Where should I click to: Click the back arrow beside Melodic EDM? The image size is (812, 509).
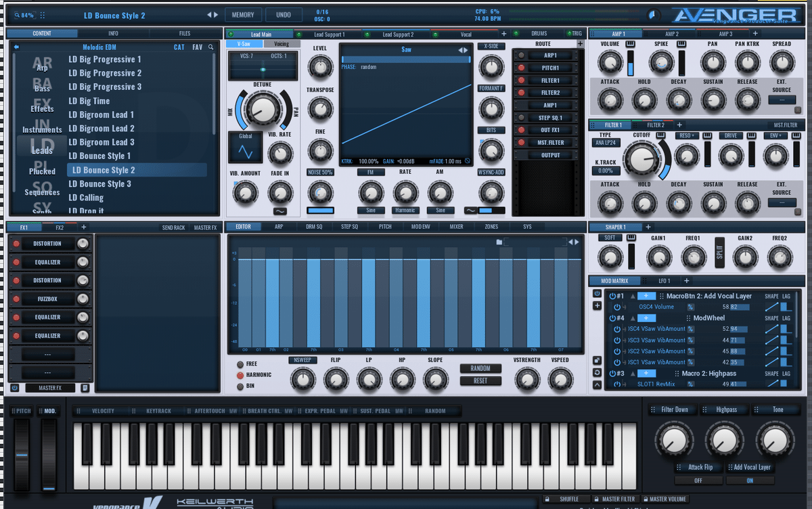point(16,47)
